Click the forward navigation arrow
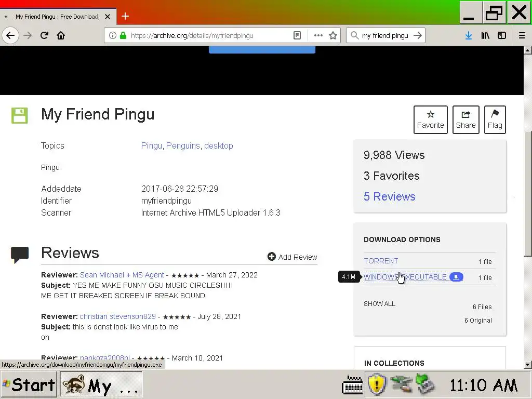 (28, 35)
